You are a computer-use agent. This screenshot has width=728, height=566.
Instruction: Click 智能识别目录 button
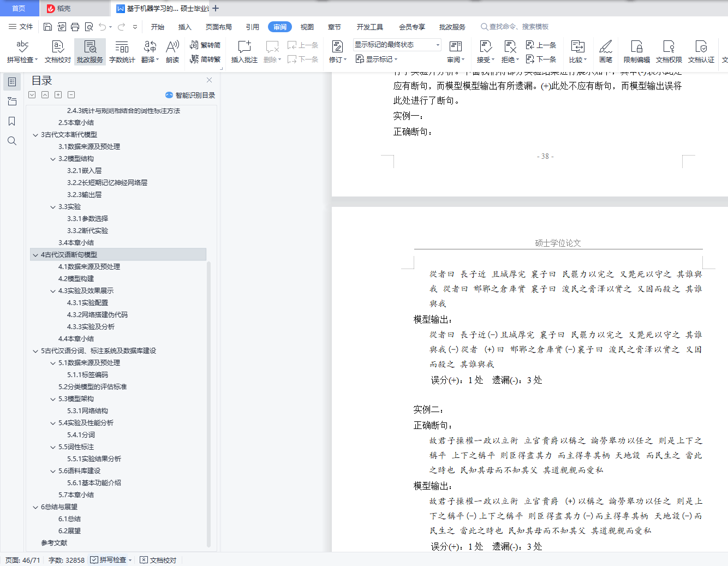[190, 95]
